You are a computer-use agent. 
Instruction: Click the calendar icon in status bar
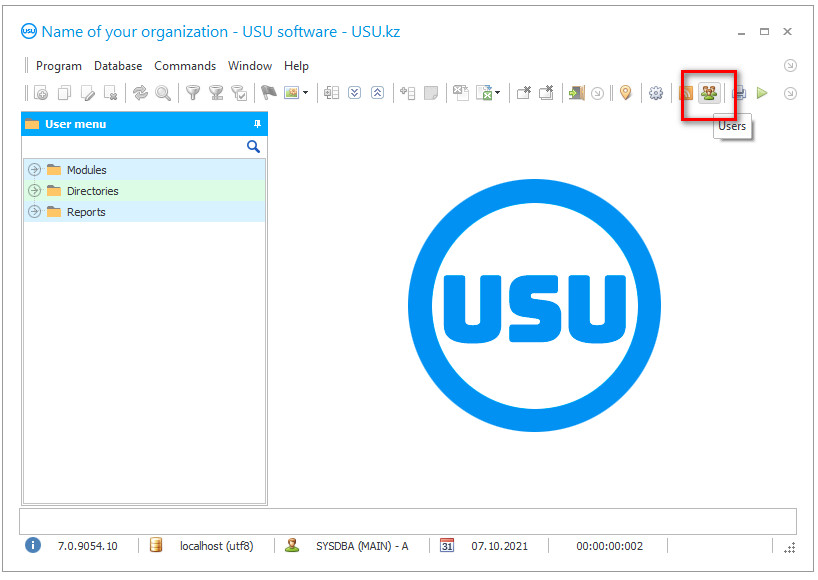[447, 546]
